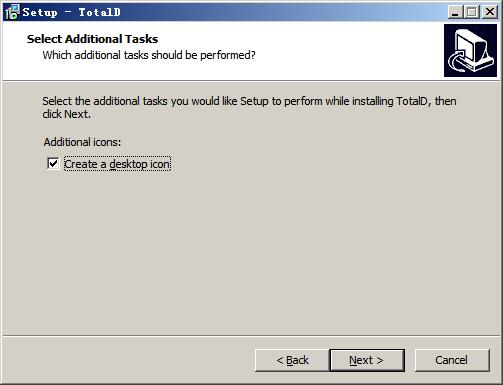Close the TotalD setup window
The height and width of the screenshot is (385, 503).
point(490,12)
